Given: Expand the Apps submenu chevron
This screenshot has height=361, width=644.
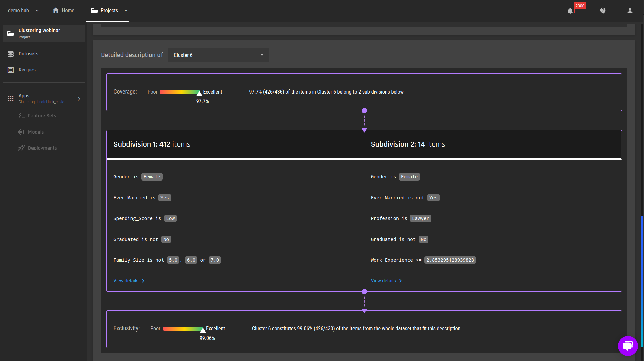Looking at the screenshot, I should click(79, 99).
